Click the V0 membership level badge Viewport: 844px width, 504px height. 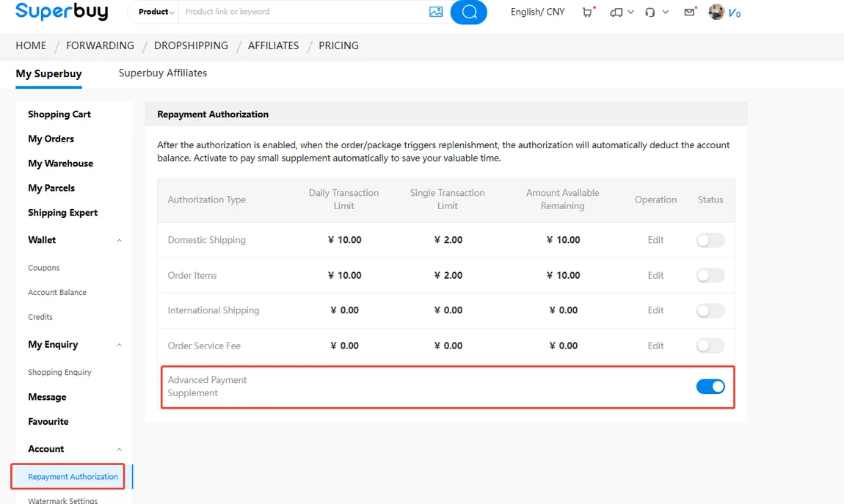pyautogui.click(x=734, y=13)
